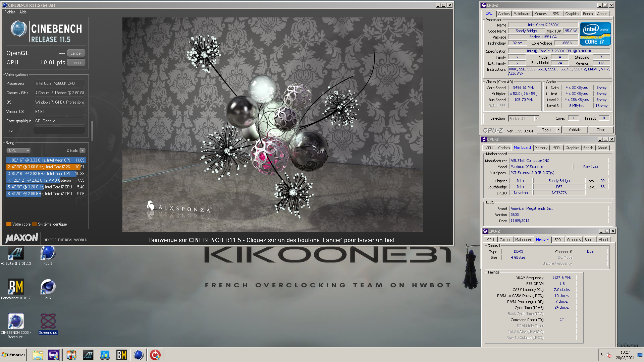
Task: Click the Mainboard CPU-Z window title icon
Action: (x=484, y=139)
